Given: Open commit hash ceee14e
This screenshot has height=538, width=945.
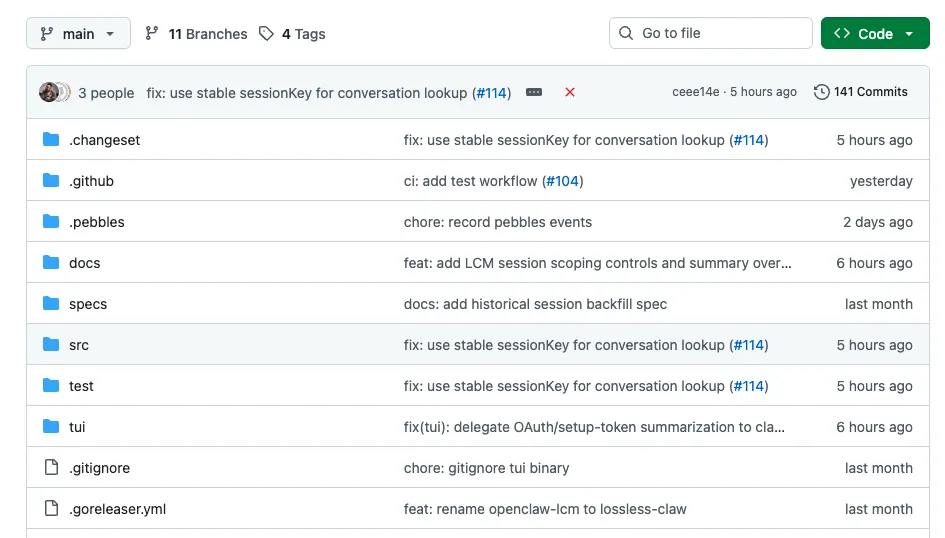Looking at the screenshot, I should tap(695, 92).
